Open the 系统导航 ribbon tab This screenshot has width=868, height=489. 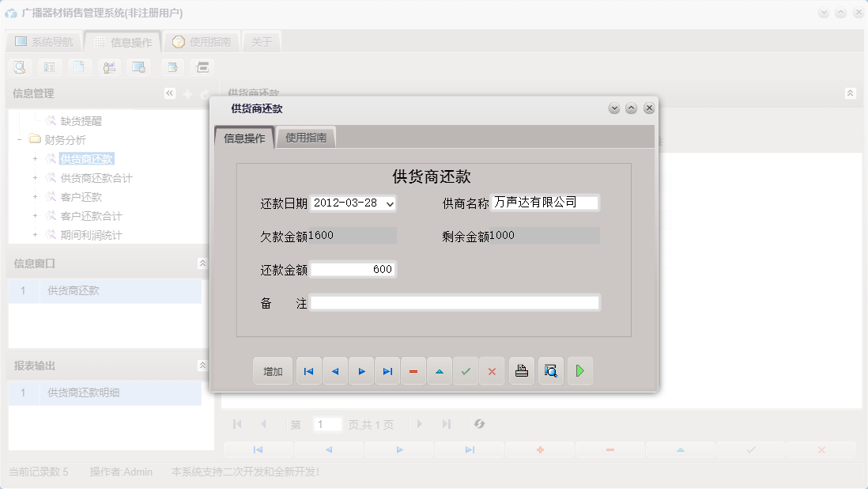pos(45,40)
